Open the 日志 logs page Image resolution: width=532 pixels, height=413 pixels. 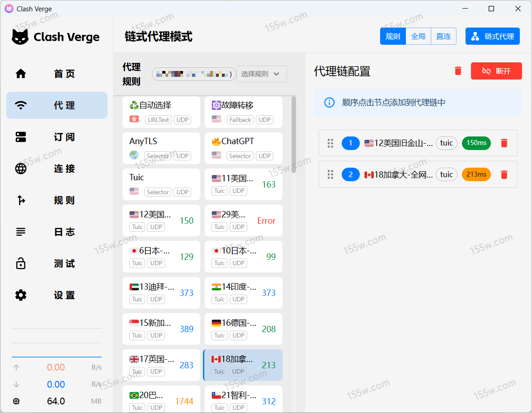[57, 232]
